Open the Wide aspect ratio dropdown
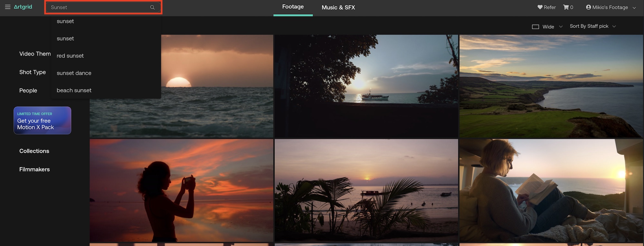644x246 pixels. click(x=547, y=27)
